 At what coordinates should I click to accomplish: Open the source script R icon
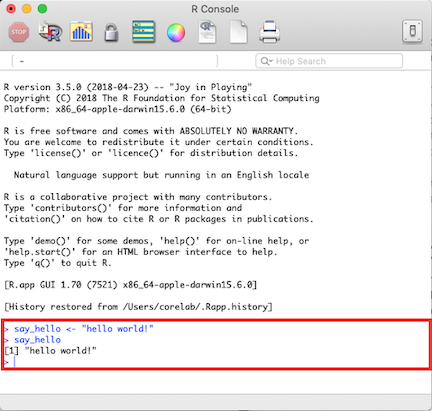50,32
